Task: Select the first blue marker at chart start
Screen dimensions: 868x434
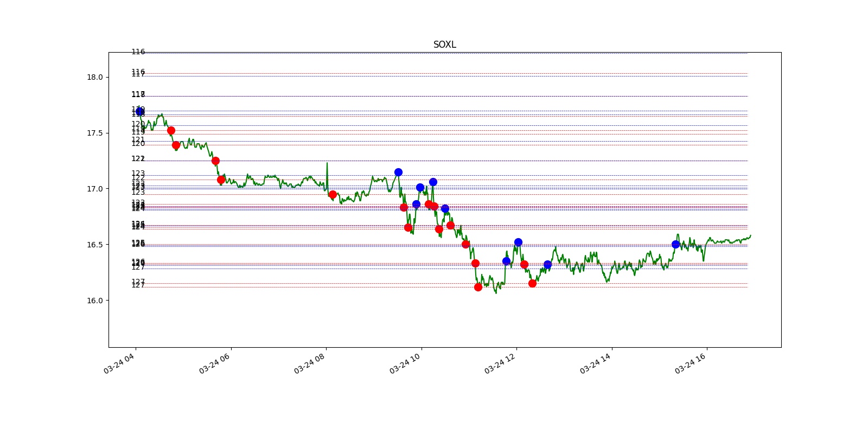Action: (139, 111)
